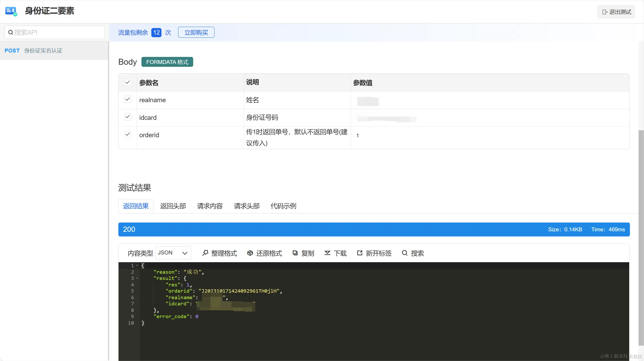Uncheck the realname parameter checkbox
644x361 pixels.
127,100
